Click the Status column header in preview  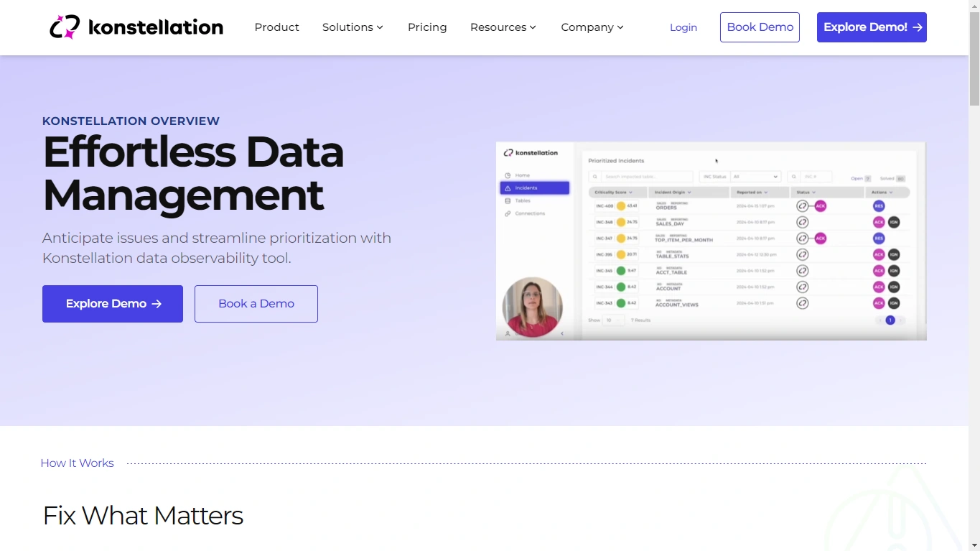827,193
